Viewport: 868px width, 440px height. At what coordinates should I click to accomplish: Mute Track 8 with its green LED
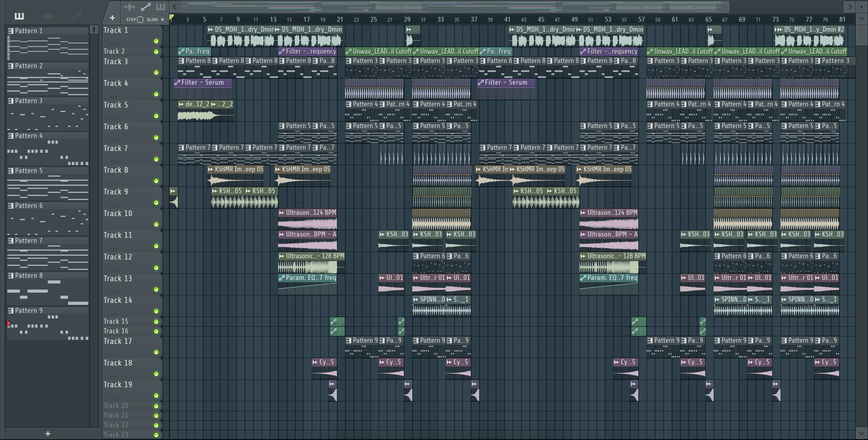tap(156, 181)
